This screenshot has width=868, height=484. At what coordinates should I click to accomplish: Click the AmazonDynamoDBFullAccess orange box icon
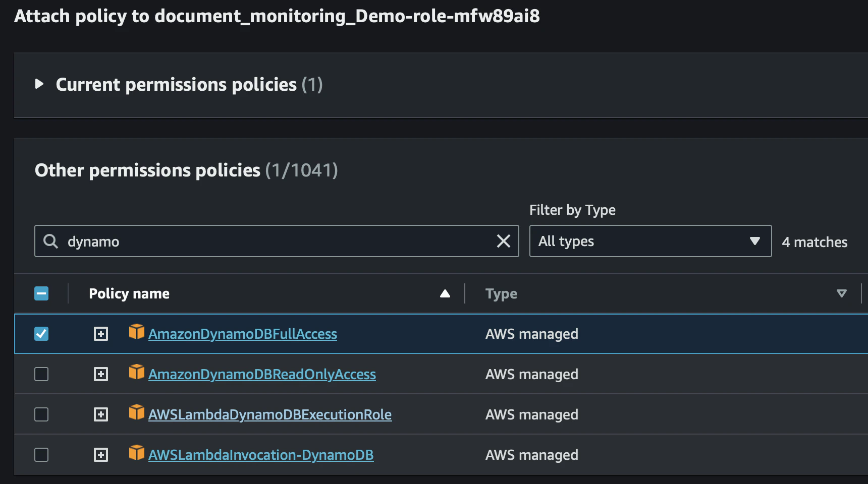(136, 332)
